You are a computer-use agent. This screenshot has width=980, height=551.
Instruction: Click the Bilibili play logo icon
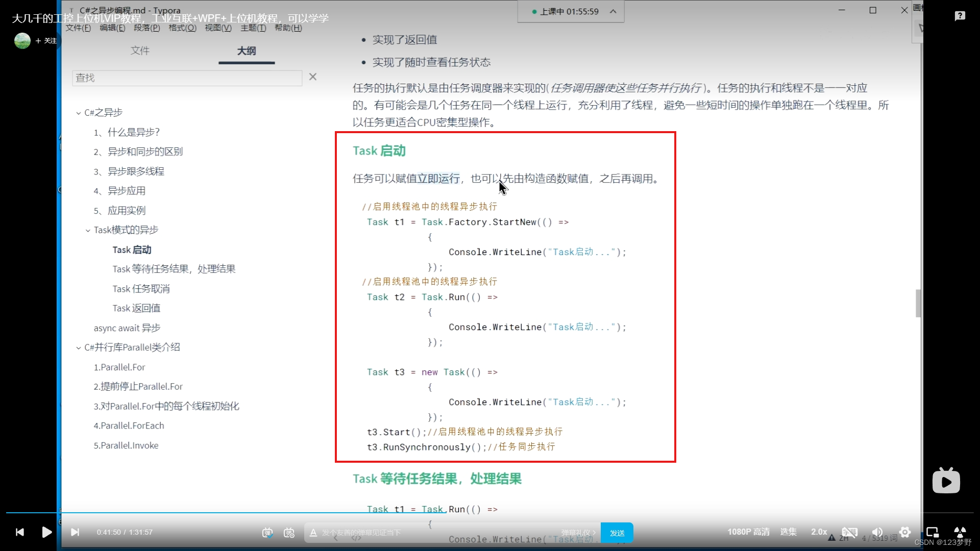[x=946, y=481]
